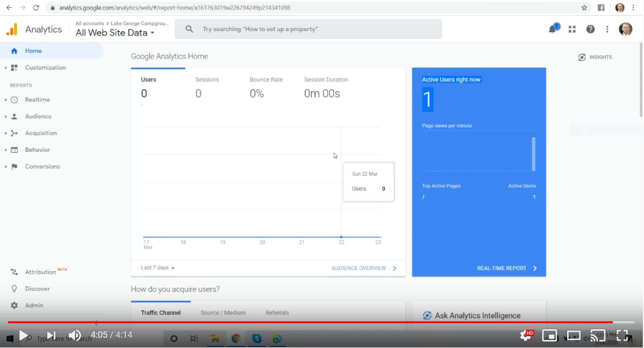
Task: Enable miniplayer mode
Action: pos(549,336)
